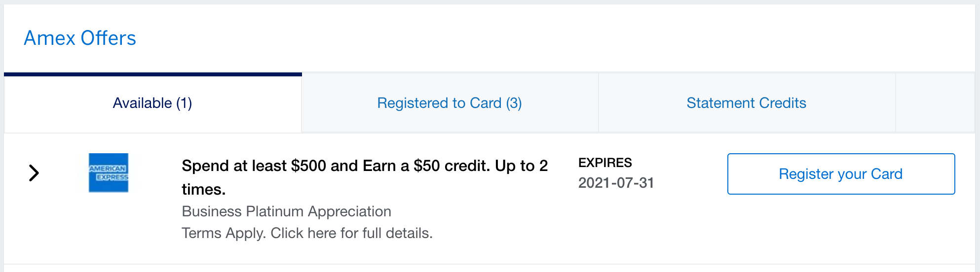Click the Business Platinum Appreciation subtitle

[x=286, y=211]
